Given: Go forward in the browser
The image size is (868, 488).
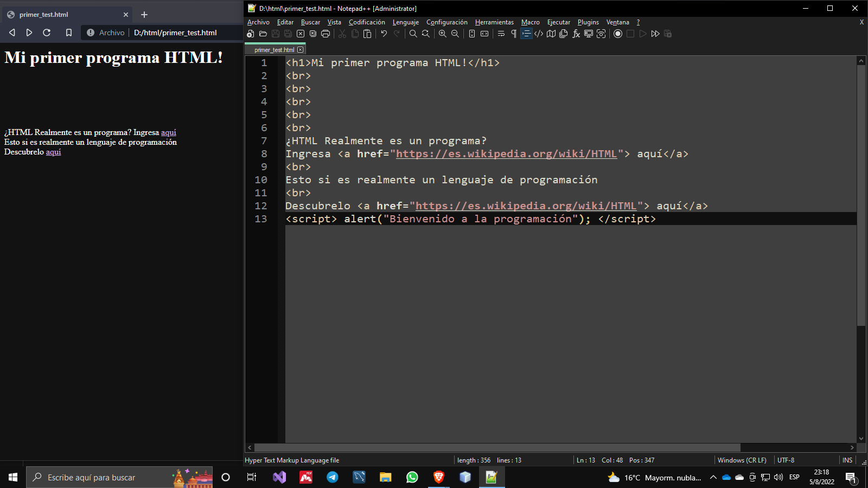Looking at the screenshot, I should click(x=29, y=33).
